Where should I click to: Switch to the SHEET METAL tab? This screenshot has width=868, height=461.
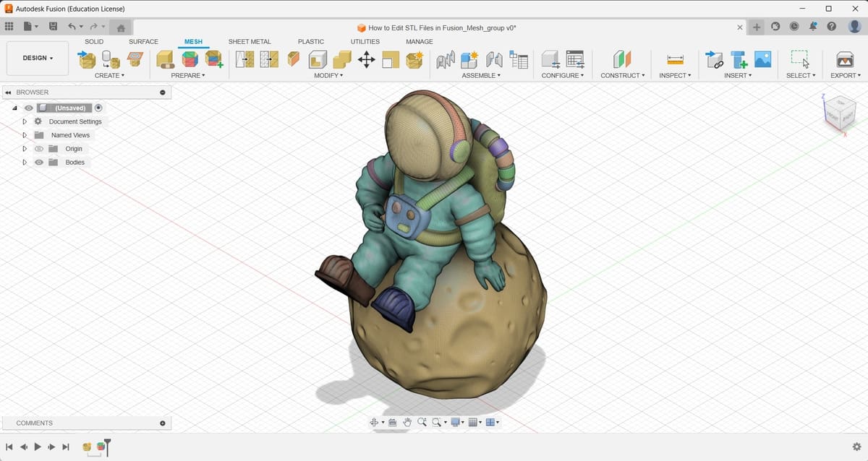(x=250, y=42)
